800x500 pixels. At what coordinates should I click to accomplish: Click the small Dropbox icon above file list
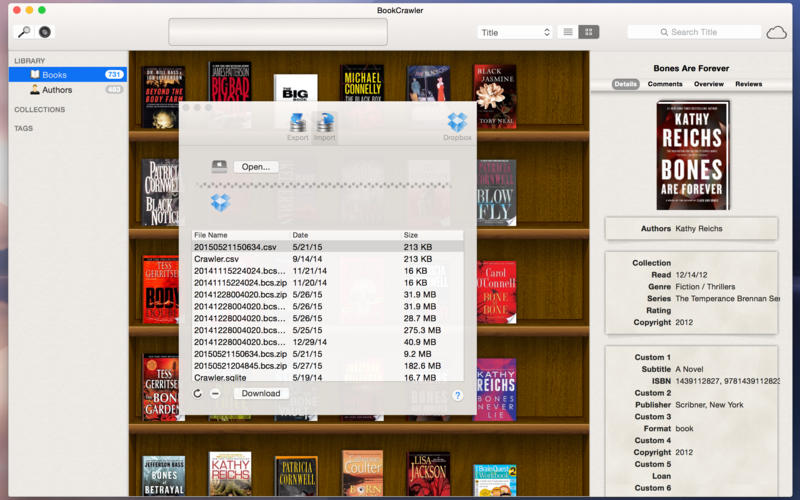point(220,203)
